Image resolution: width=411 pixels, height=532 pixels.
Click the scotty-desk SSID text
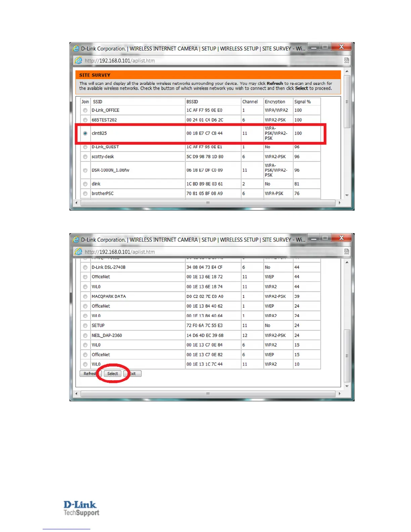(x=103, y=157)
